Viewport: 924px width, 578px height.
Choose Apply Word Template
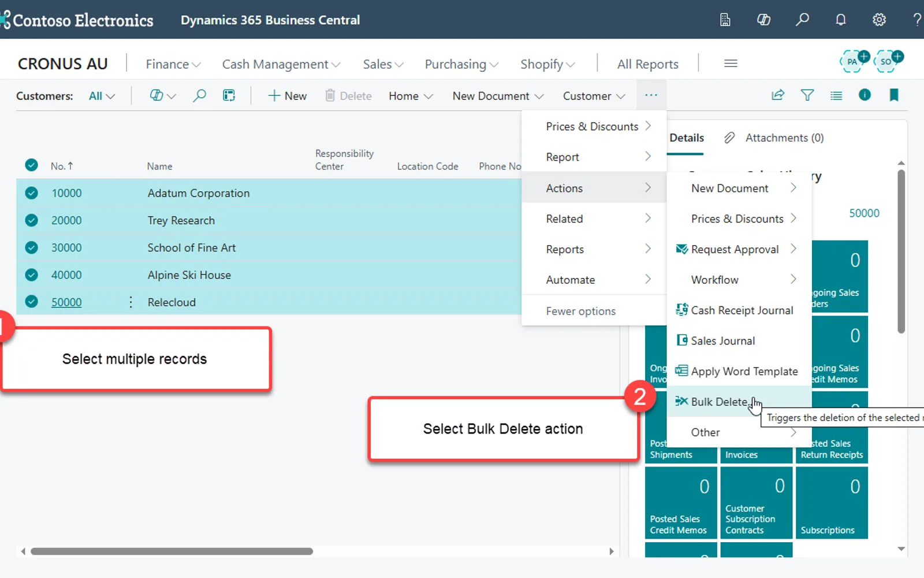pyautogui.click(x=739, y=371)
